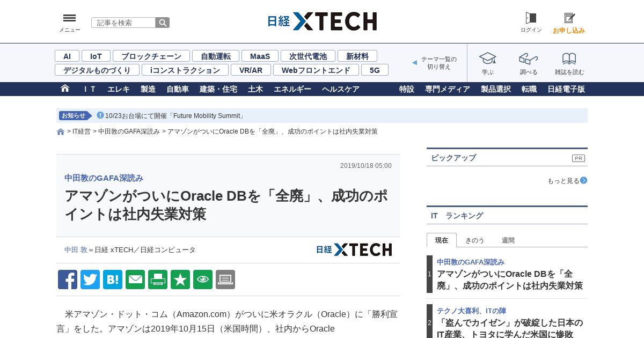This screenshot has height=338, width=644.
Task: Share the article on Twitter
Action: [90, 280]
